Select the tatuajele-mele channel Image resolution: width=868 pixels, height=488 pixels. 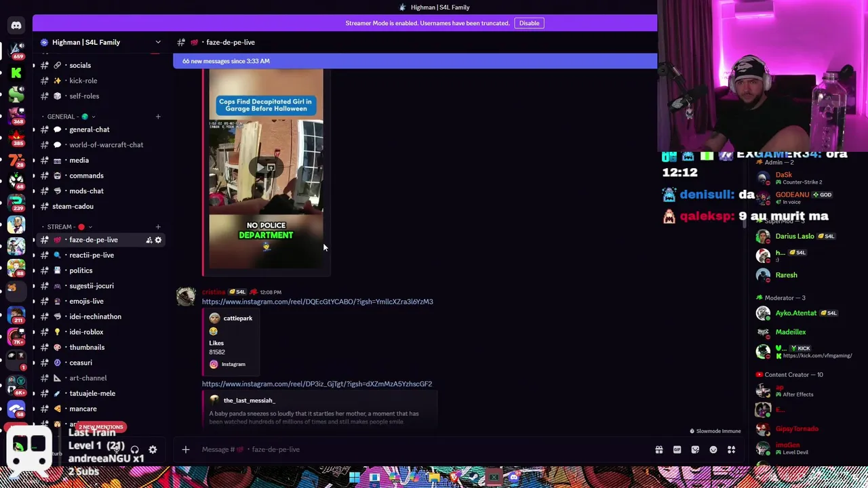[x=100, y=393]
